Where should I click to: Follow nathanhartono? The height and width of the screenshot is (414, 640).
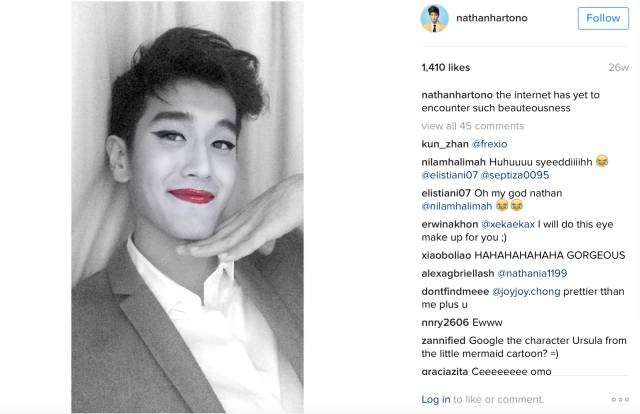tap(603, 18)
